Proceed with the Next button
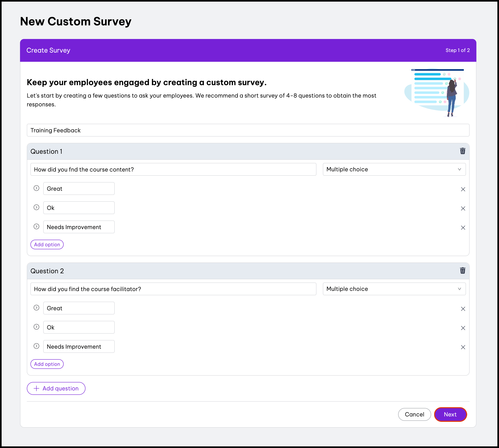The image size is (499, 448). [450, 415]
